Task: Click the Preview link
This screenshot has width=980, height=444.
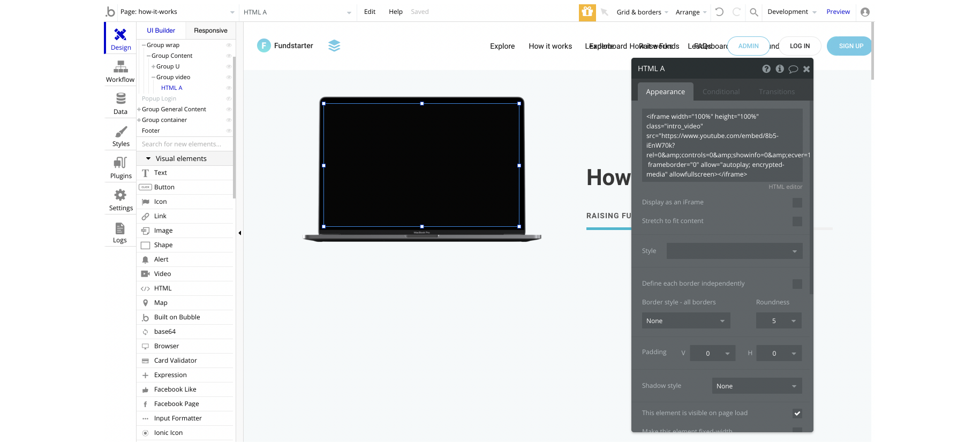Action: 838,12
